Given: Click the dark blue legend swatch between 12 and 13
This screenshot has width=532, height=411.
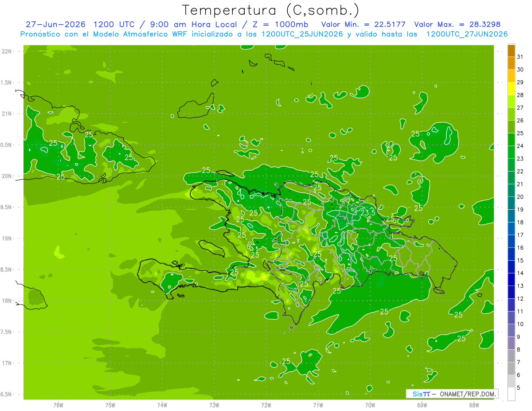Looking at the screenshot, I should (x=511, y=292).
